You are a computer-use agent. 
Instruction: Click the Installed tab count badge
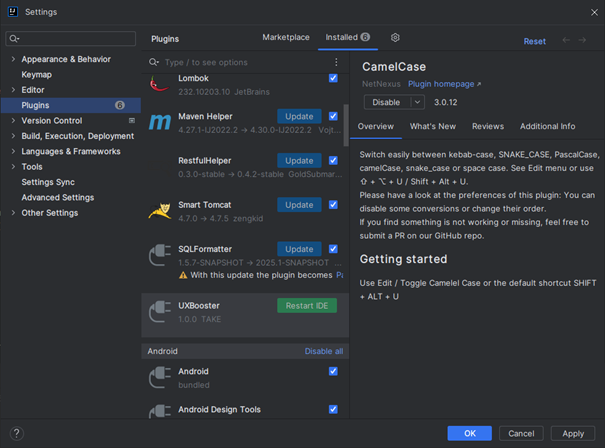[x=365, y=37]
